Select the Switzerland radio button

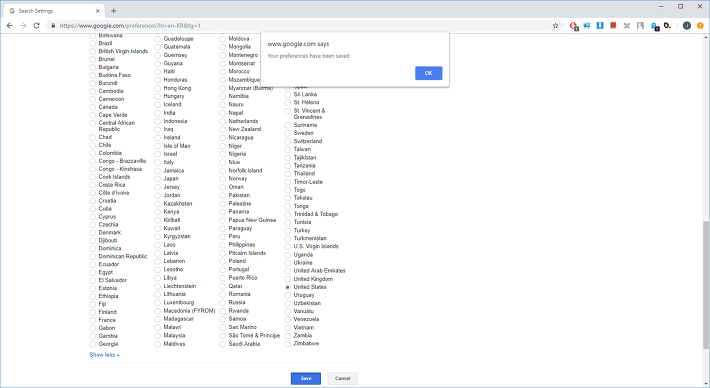coord(288,141)
